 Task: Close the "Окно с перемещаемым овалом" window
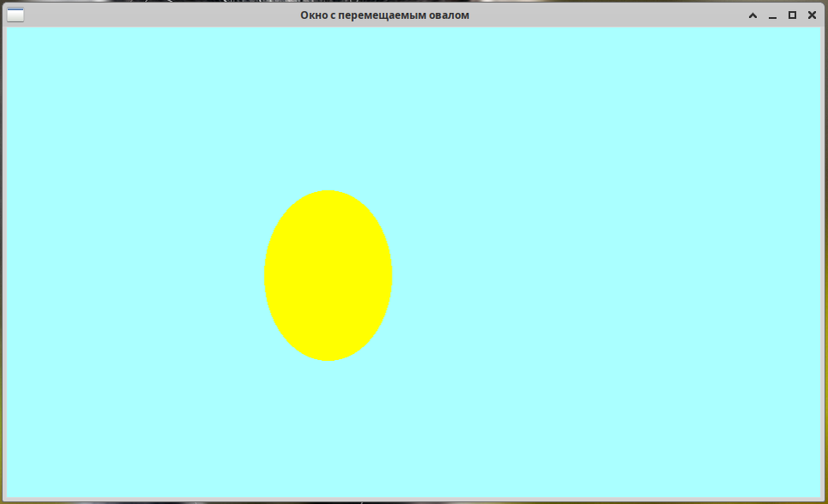pyautogui.click(x=813, y=15)
